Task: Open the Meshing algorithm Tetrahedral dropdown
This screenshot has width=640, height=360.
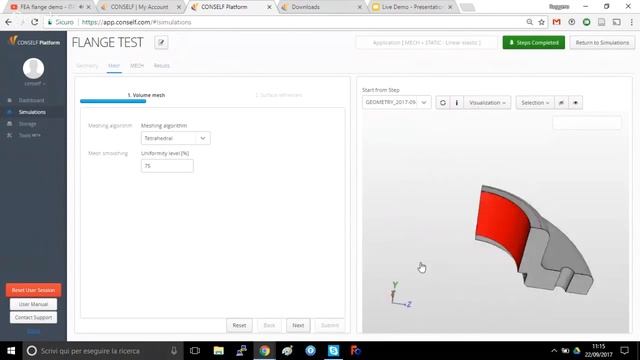Action: pos(176,138)
